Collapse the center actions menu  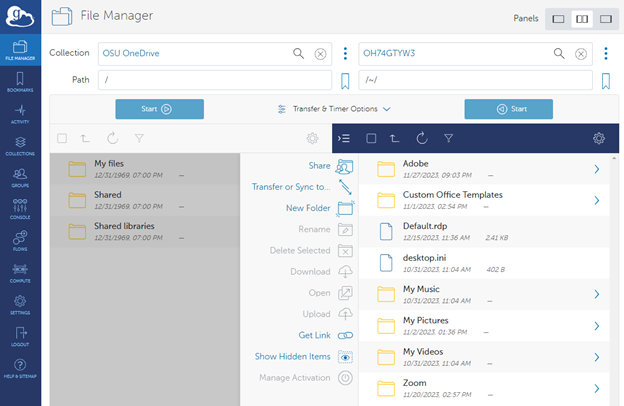click(344, 138)
